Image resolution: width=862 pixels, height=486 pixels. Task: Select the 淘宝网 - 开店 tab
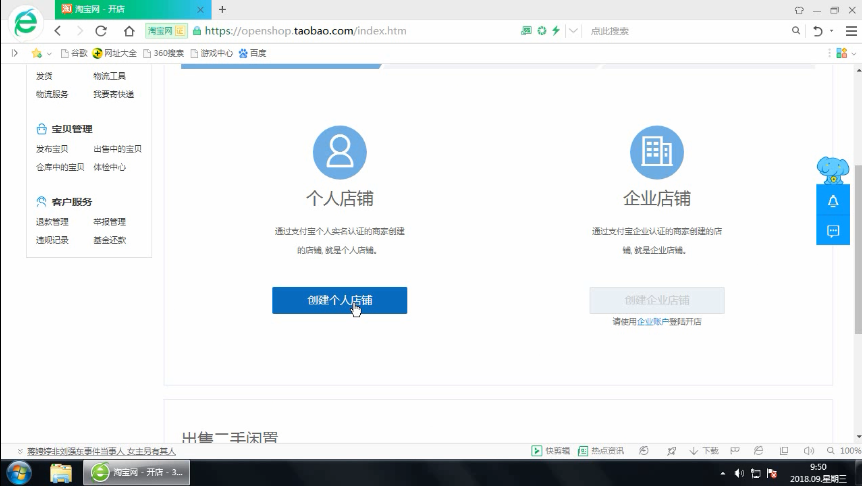[132, 9]
